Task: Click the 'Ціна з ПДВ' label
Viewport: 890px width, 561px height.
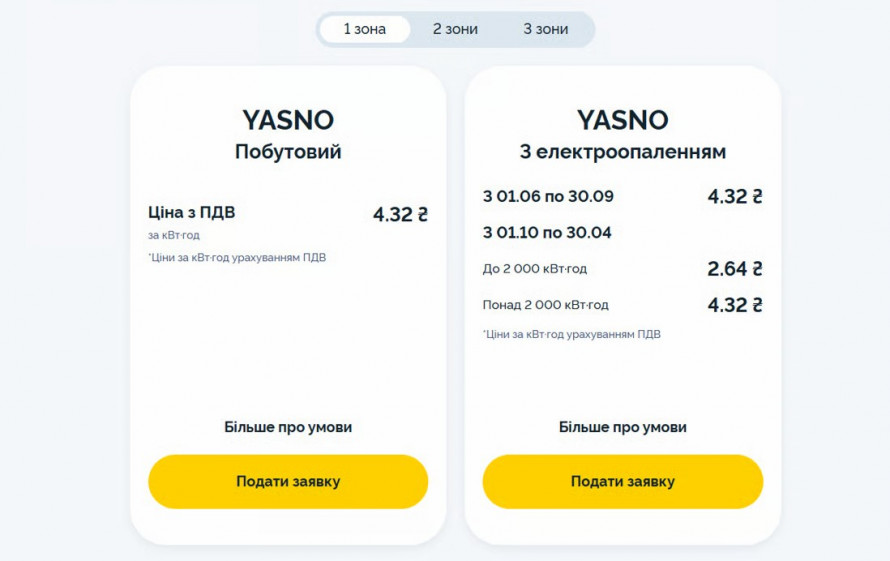Action: [x=191, y=212]
